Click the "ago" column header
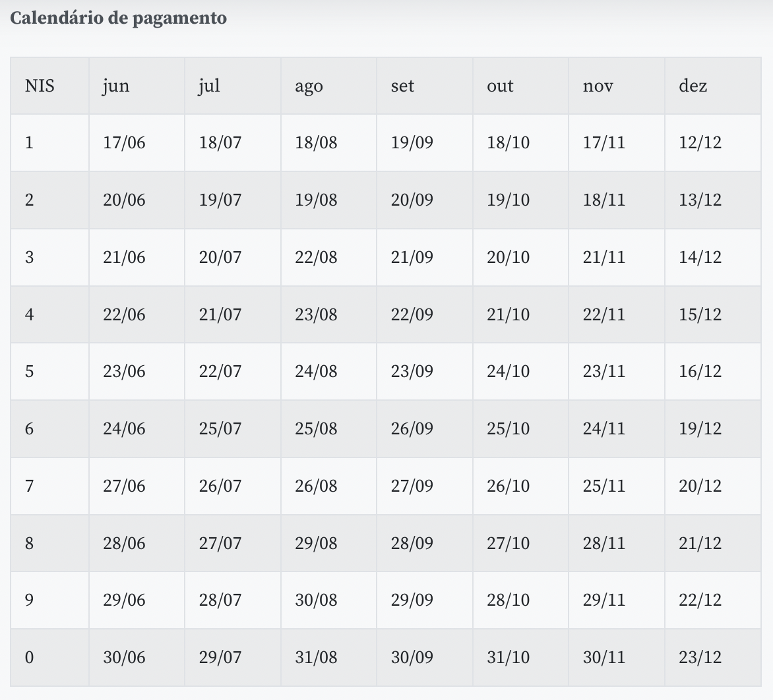Screen dimensions: 773x700 [x=309, y=86]
